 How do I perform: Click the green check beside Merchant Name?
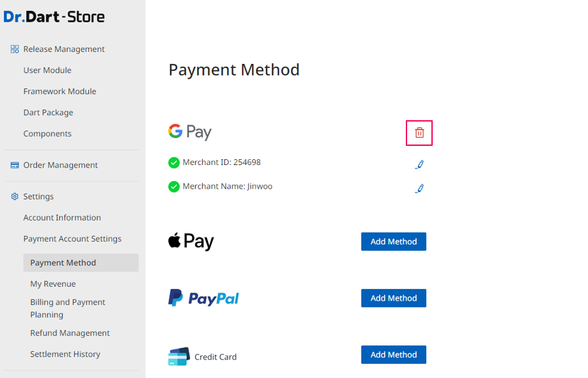click(174, 187)
